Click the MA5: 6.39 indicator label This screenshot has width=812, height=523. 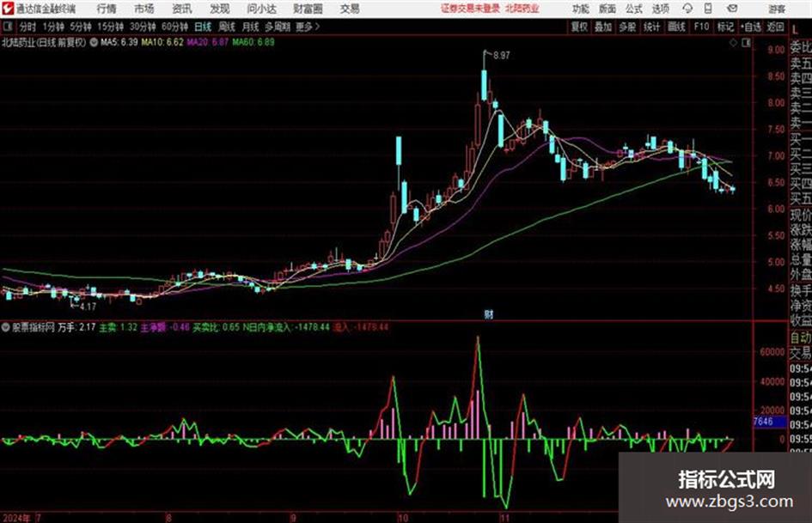119,42
